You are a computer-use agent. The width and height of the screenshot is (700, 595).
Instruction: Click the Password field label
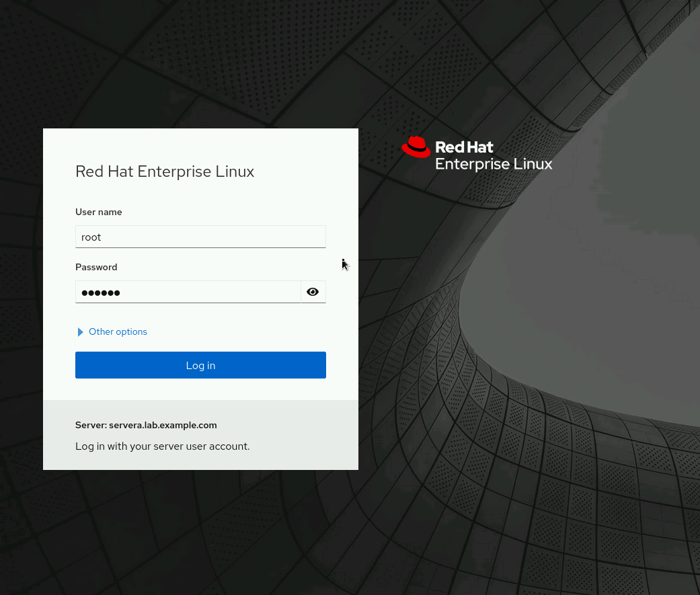pyautogui.click(x=96, y=267)
